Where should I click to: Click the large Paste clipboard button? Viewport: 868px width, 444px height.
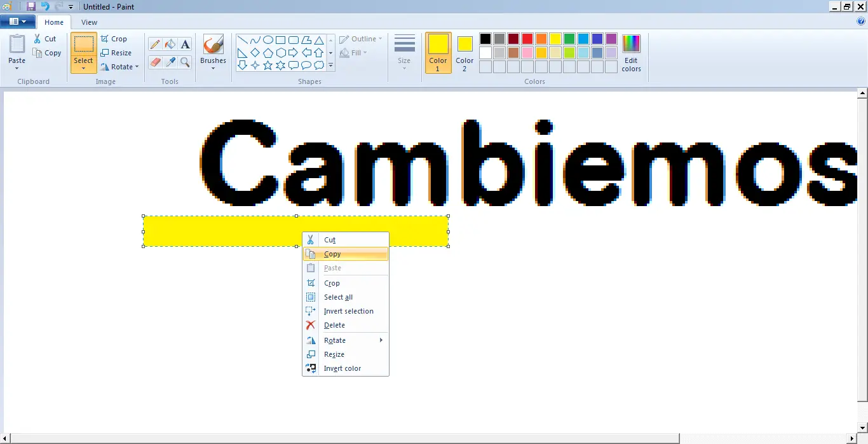click(17, 45)
